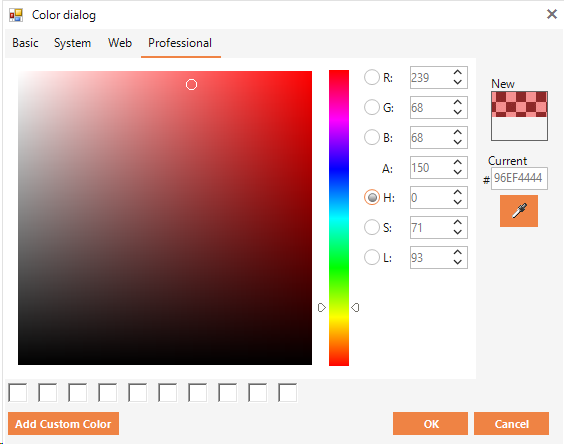Image resolution: width=564 pixels, height=444 pixels.
Task: Switch to the Web tab
Action: 120,43
